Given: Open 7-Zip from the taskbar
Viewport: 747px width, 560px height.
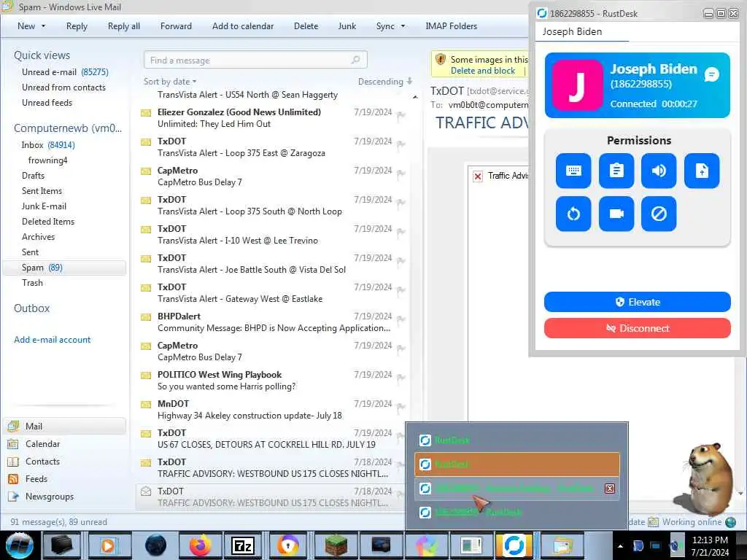Looking at the screenshot, I should tap(243, 545).
